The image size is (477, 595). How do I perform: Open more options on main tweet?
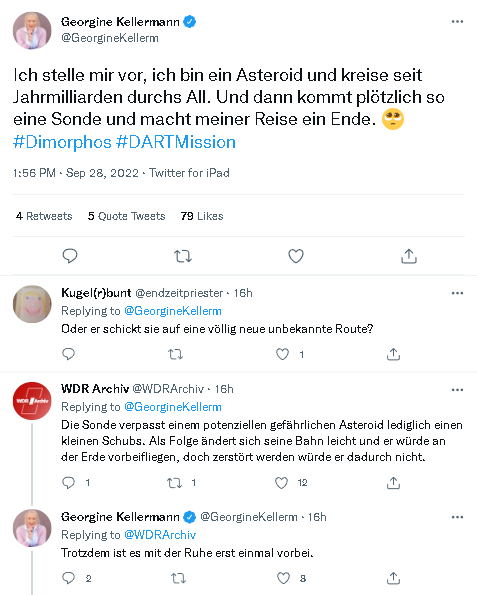(x=457, y=22)
